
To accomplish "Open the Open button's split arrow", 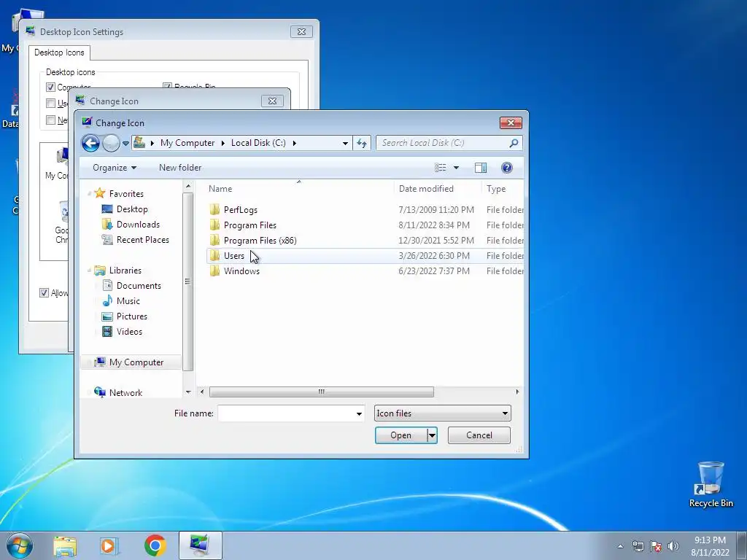I will (x=432, y=435).
